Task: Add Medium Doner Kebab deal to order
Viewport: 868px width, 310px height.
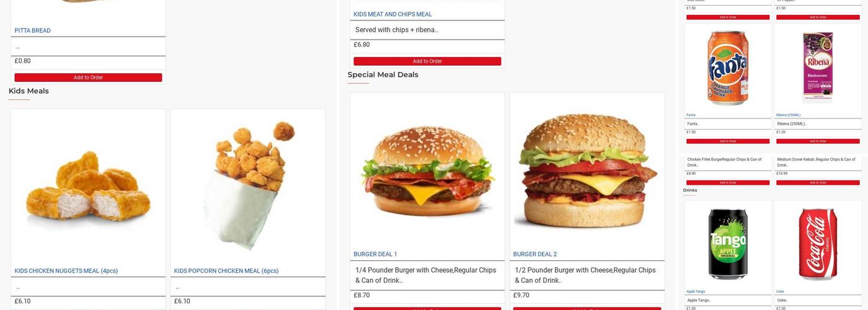Action: tap(818, 183)
